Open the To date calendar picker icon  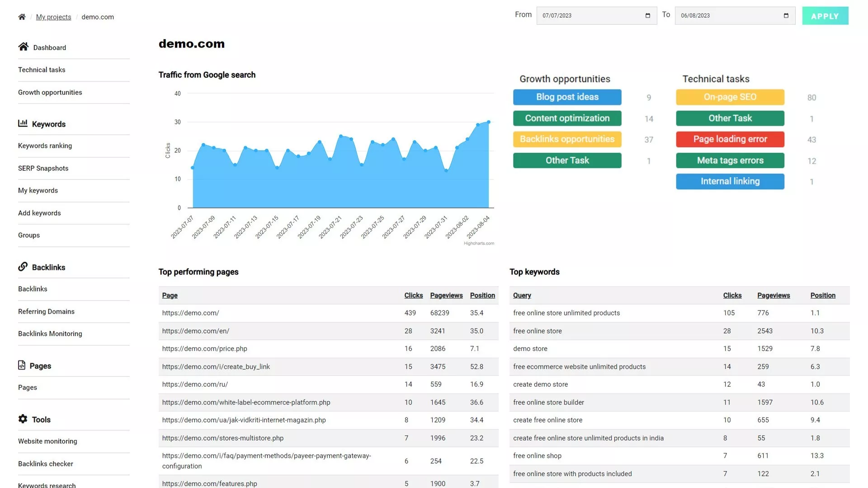coord(786,15)
